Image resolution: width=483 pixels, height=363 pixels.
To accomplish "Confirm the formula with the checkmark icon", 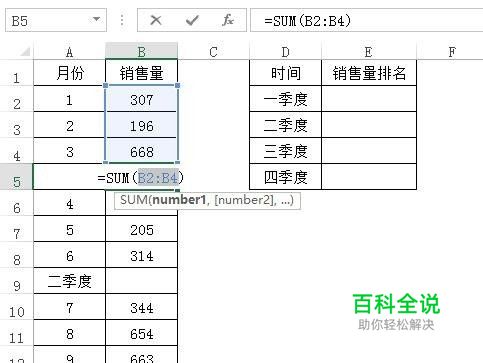I will [x=192, y=21].
